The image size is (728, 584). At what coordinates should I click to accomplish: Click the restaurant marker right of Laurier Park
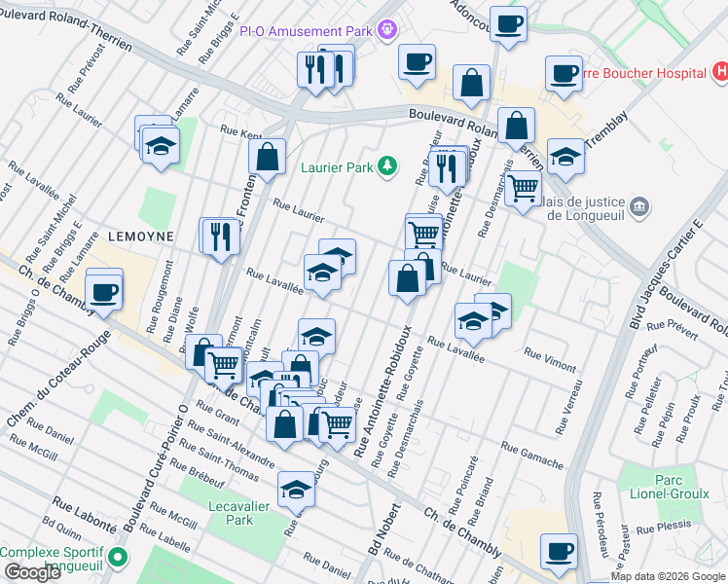(446, 171)
